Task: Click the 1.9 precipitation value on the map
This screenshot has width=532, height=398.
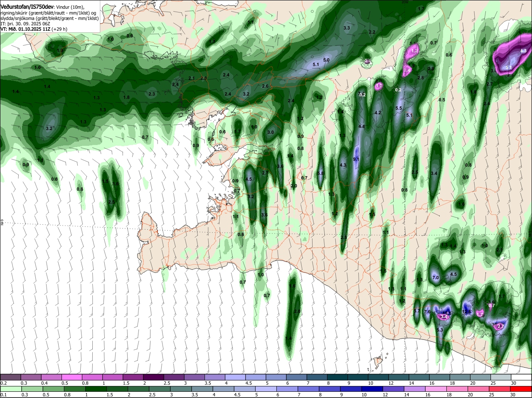Action: 60,50
